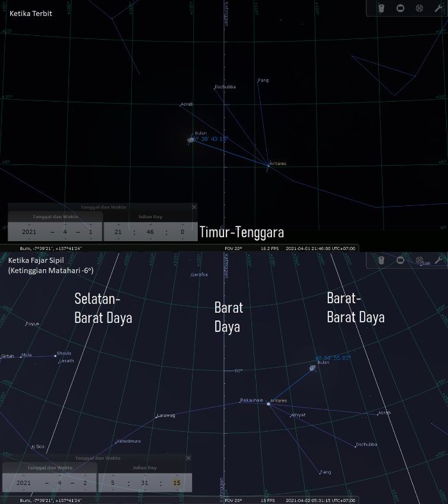The image size is (448, 504).
Task: Increase minutes using arrow above 31
Action: coord(145,475)
